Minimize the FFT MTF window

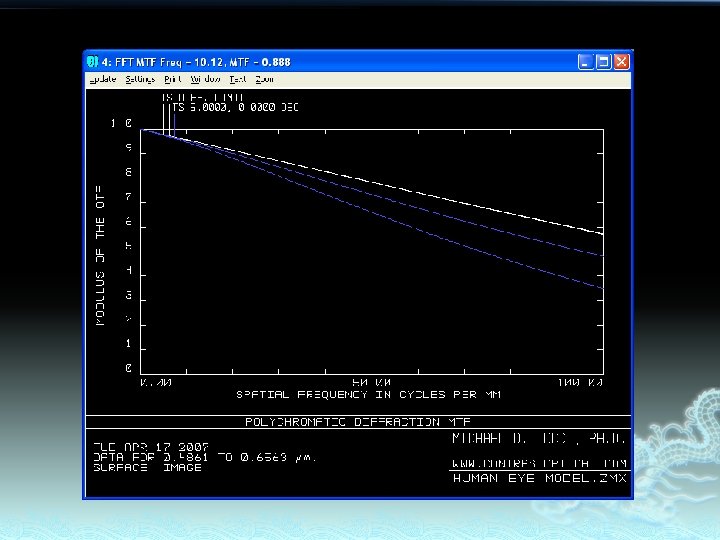585,62
